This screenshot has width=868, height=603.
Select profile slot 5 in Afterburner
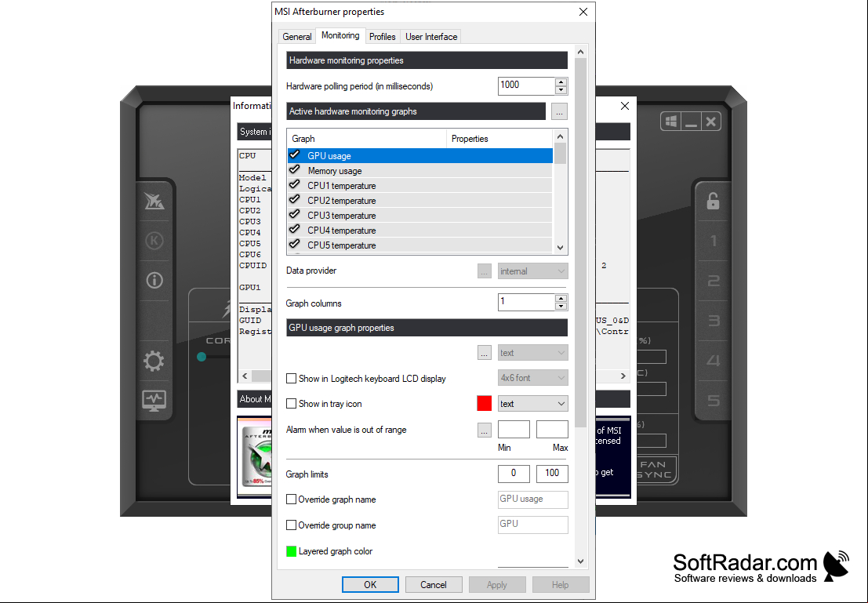[x=713, y=401]
